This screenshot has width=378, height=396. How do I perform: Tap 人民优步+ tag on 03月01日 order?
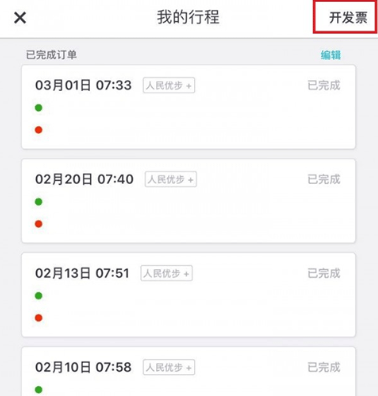(169, 85)
